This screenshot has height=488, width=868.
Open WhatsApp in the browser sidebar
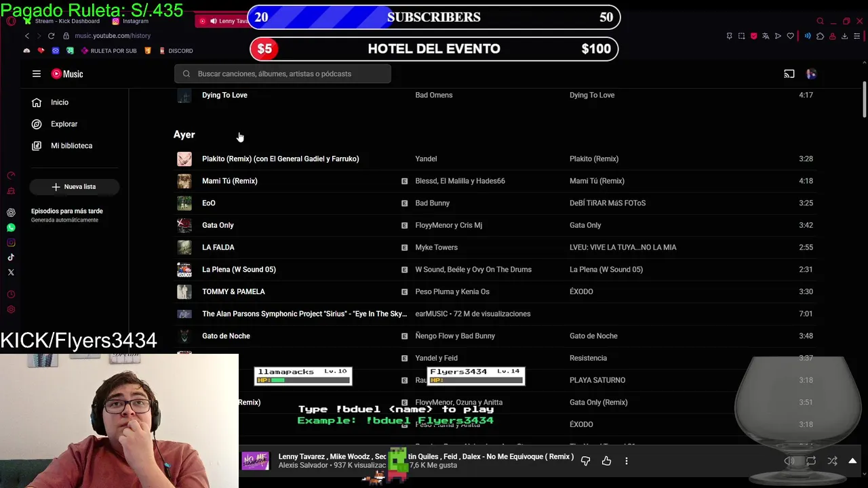(x=11, y=228)
